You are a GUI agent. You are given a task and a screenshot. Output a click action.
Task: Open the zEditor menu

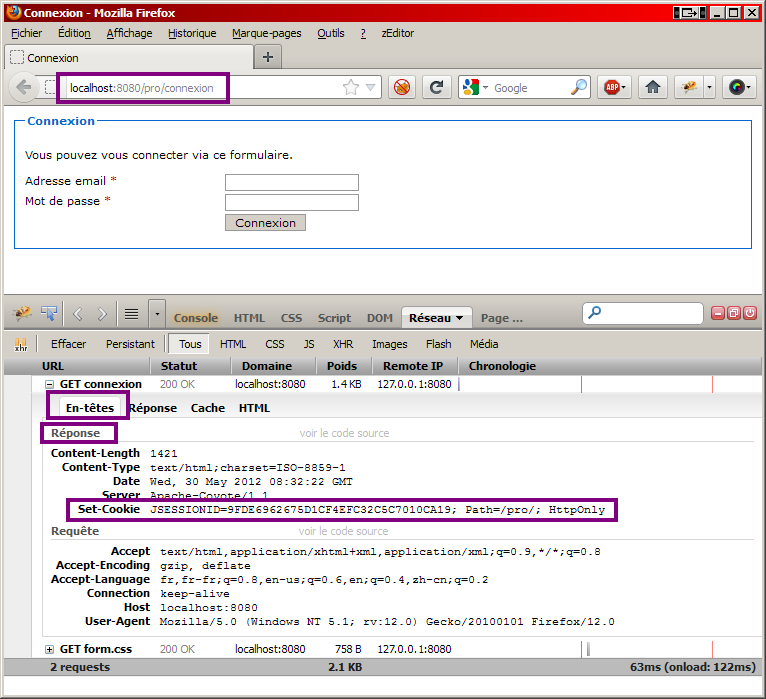coord(398,33)
